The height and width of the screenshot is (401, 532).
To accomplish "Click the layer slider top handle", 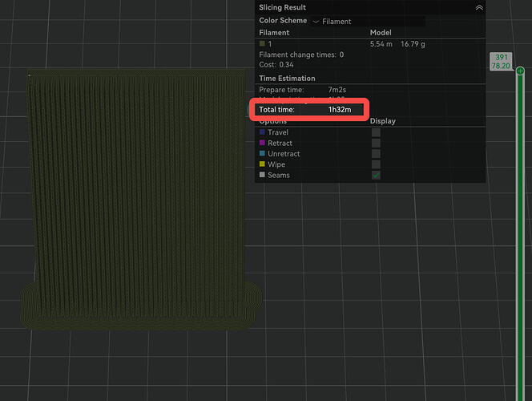I will tap(520, 71).
